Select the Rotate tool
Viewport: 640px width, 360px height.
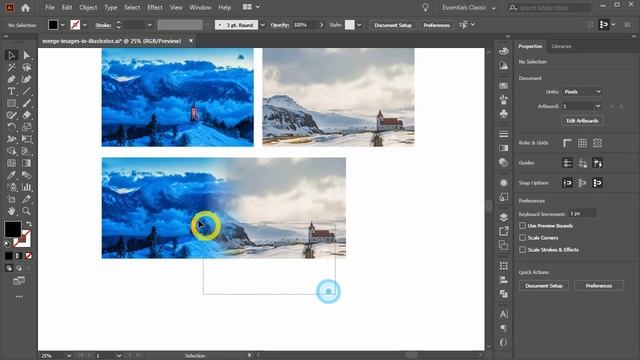(11, 127)
